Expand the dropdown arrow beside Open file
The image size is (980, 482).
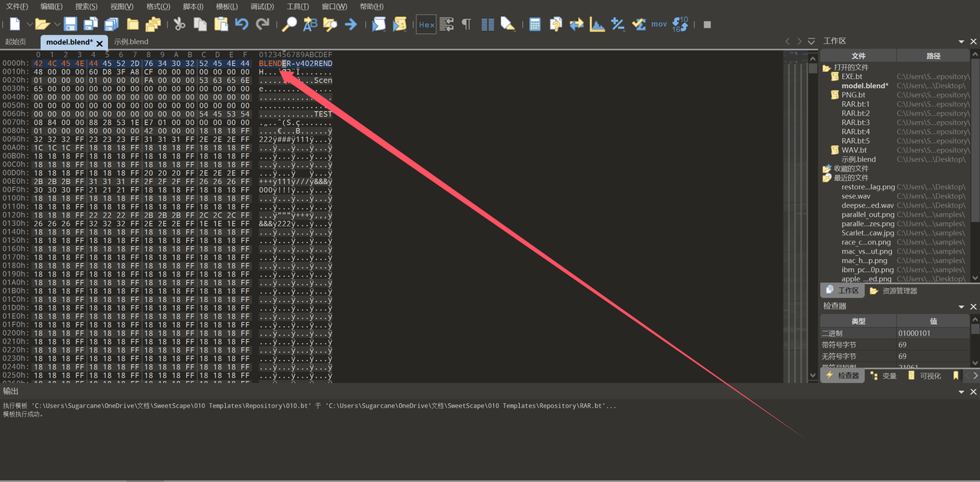56,25
